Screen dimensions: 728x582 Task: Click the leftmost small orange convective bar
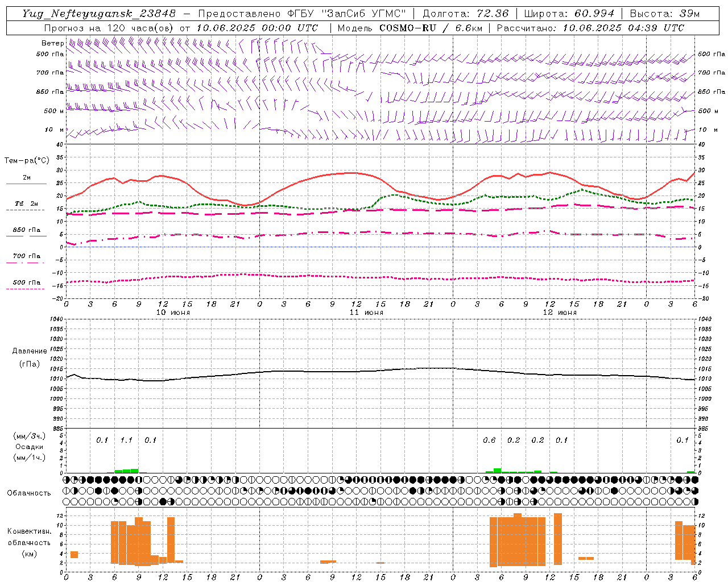pos(74,555)
